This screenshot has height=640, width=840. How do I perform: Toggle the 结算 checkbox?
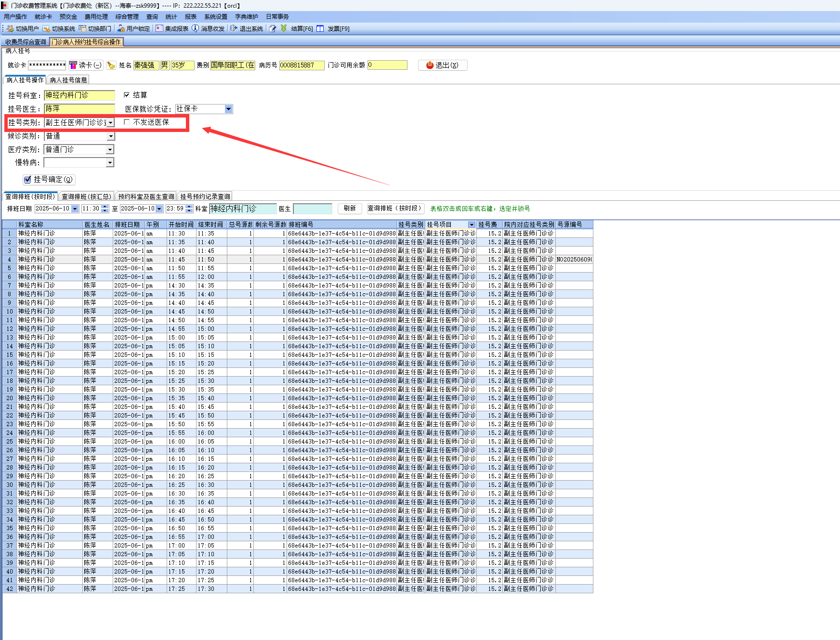[127, 95]
